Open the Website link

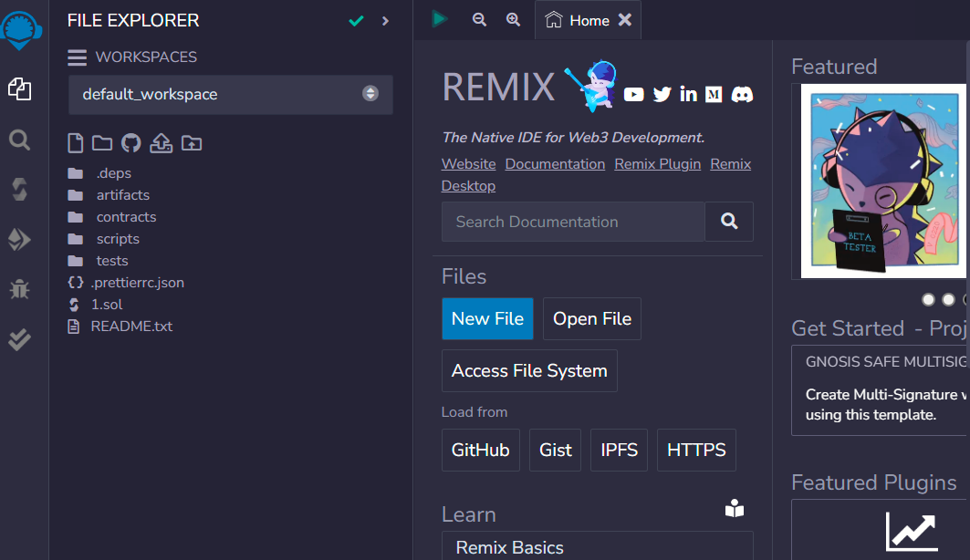pos(468,164)
